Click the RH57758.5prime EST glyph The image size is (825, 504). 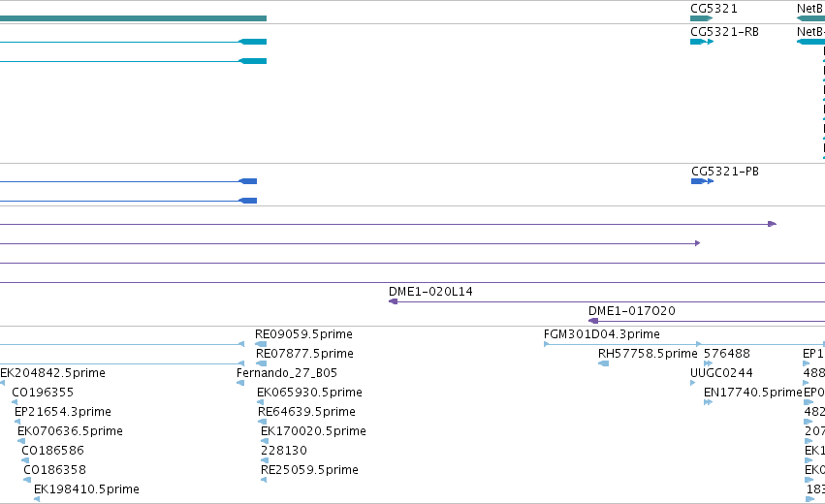point(604,363)
